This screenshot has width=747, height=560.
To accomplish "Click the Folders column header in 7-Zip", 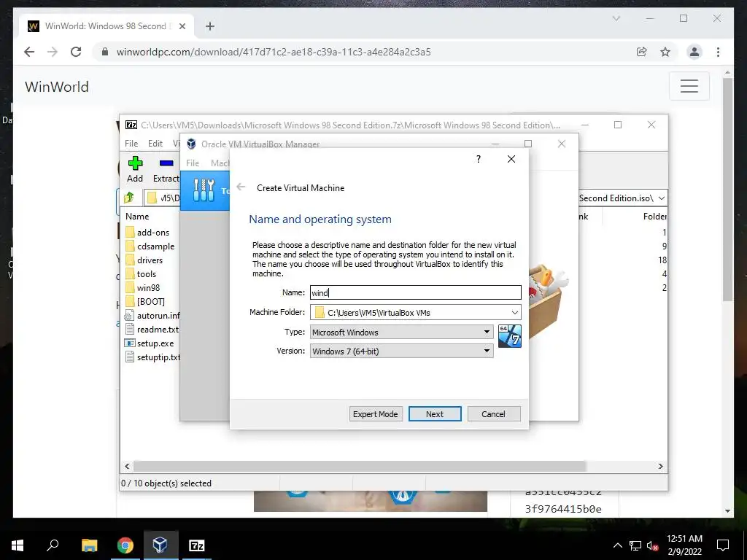I will 654,216.
